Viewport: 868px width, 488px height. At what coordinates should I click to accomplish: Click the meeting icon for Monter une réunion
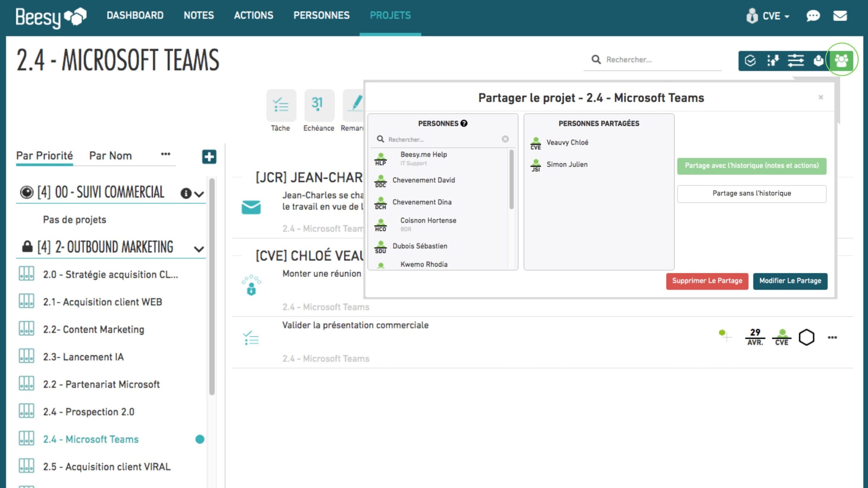click(251, 285)
